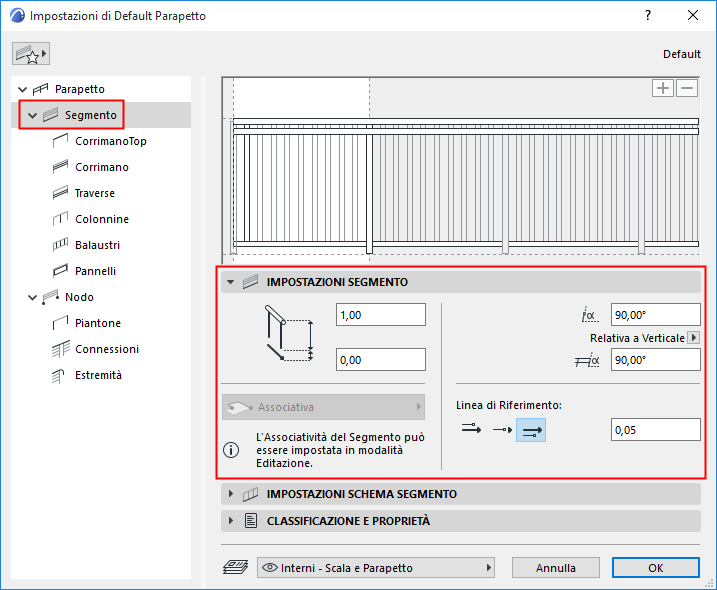
Task: Click the segment offset field 0,00
Action: (380, 359)
